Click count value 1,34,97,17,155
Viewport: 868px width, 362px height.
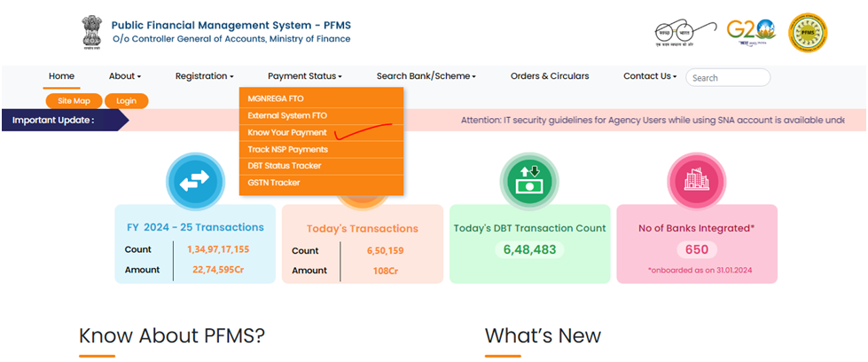218,249
